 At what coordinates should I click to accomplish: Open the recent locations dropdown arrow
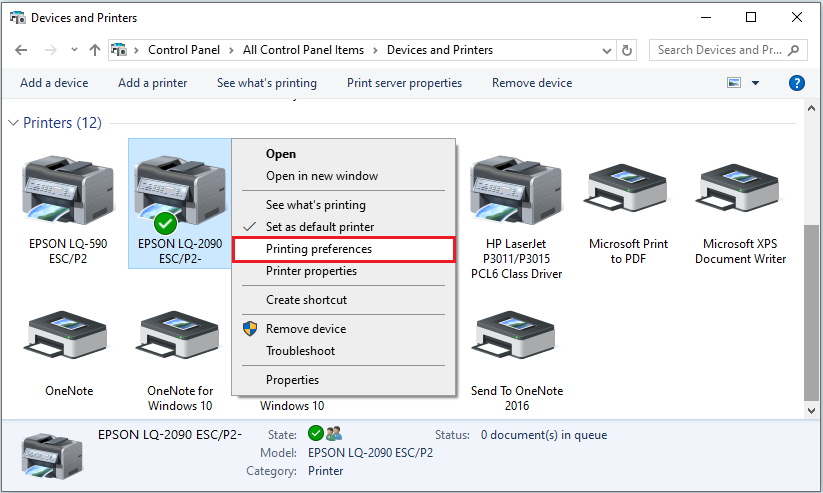[x=73, y=50]
